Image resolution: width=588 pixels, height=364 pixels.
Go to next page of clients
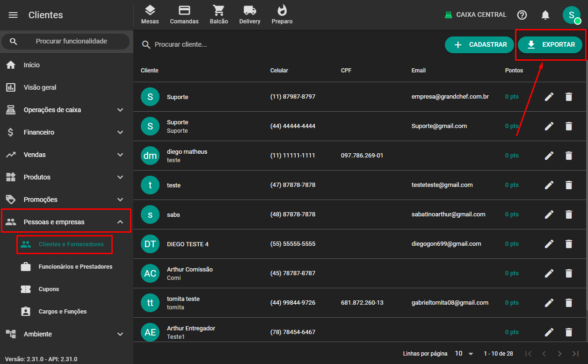tap(559, 354)
